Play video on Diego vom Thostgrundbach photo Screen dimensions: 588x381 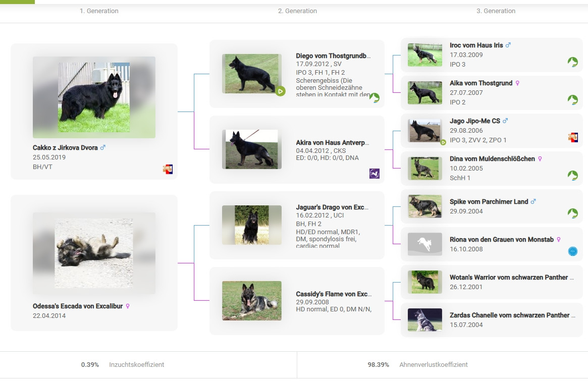(x=280, y=91)
